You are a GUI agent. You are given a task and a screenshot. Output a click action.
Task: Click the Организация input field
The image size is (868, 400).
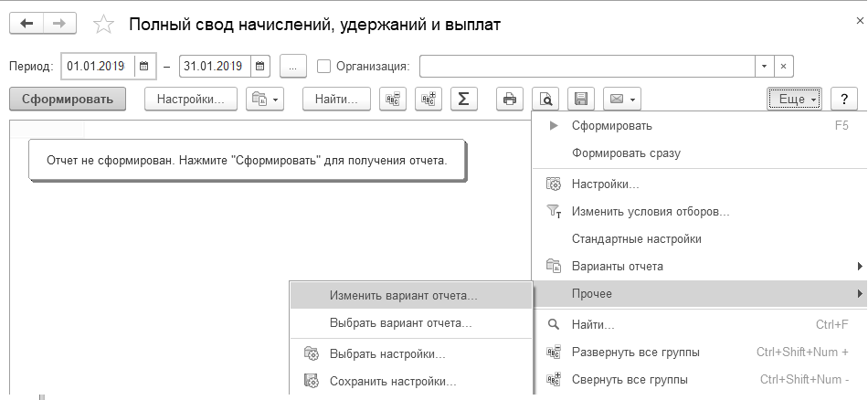click(x=587, y=66)
